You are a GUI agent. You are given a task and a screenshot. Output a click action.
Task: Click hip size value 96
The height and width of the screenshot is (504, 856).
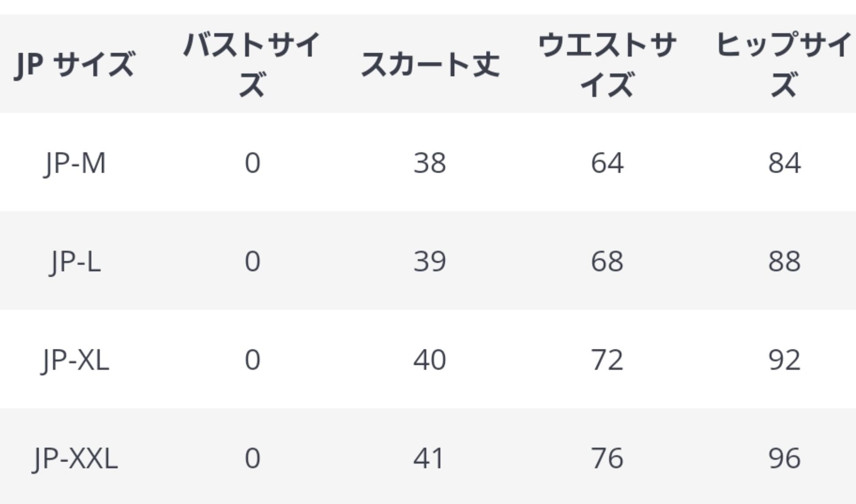click(x=784, y=458)
